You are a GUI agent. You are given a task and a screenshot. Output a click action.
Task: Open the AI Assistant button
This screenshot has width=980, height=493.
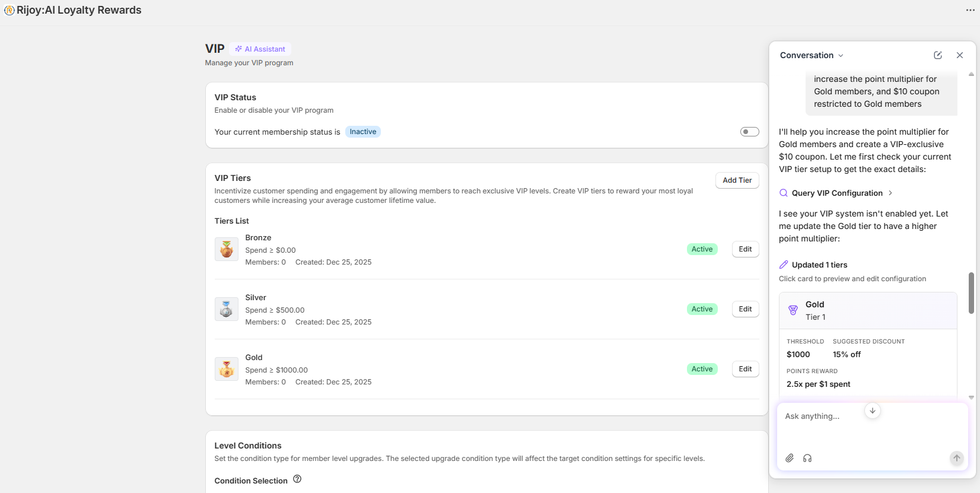coord(260,49)
